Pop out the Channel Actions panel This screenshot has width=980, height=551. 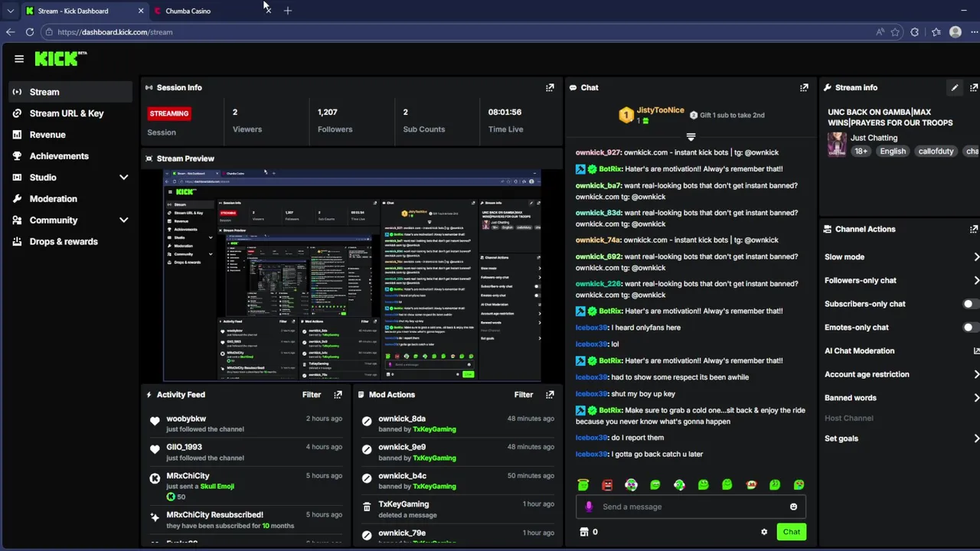click(974, 229)
